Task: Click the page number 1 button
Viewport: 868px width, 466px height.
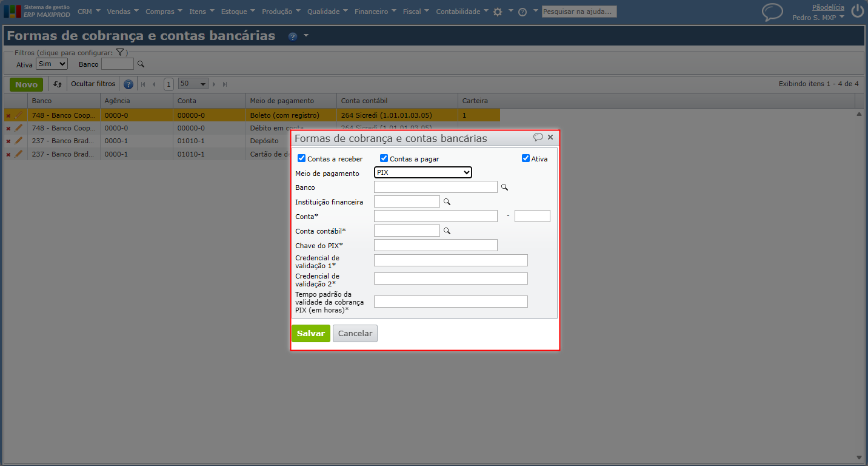Action: [169, 84]
